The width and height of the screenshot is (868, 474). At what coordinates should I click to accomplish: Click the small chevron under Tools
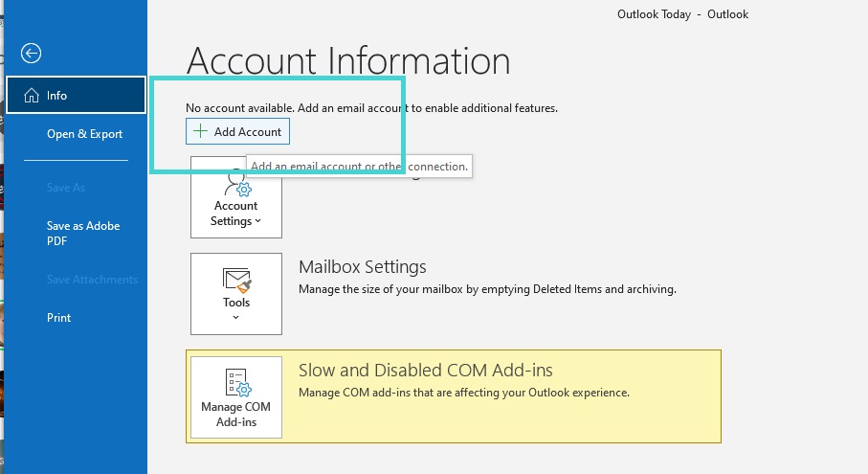click(x=235, y=317)
